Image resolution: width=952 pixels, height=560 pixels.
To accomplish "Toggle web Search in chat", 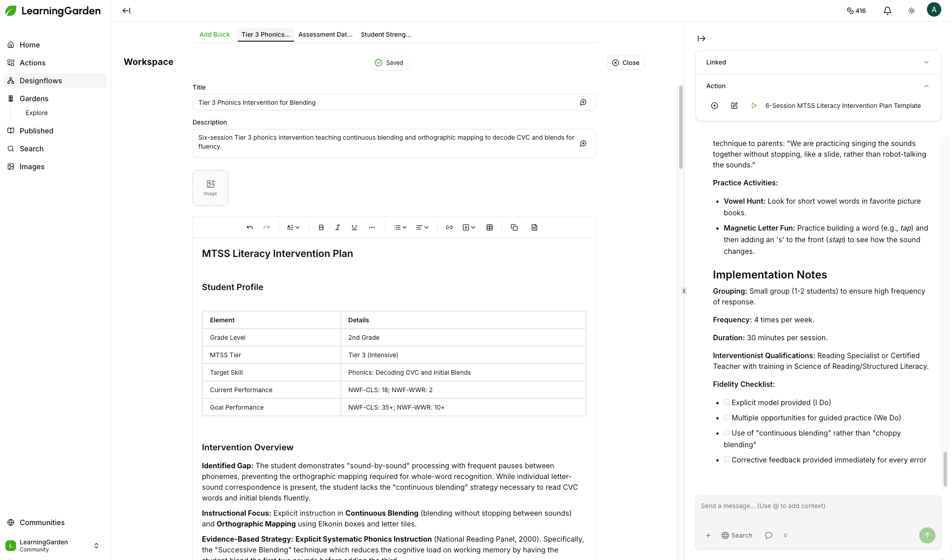I will point(737,535).
